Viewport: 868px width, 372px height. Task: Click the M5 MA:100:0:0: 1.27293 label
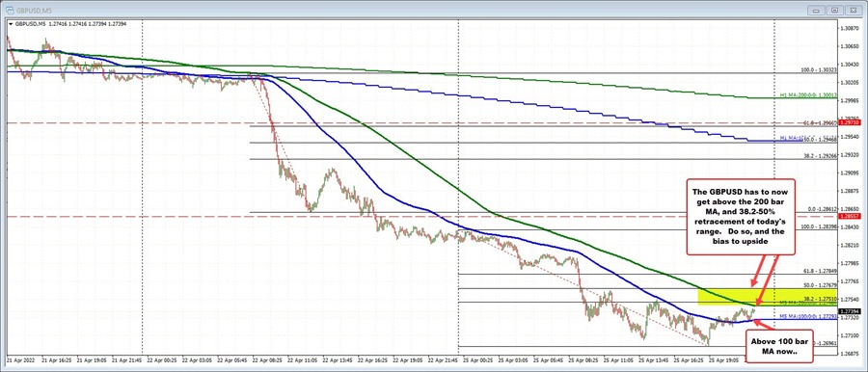[x=807, y=317]
